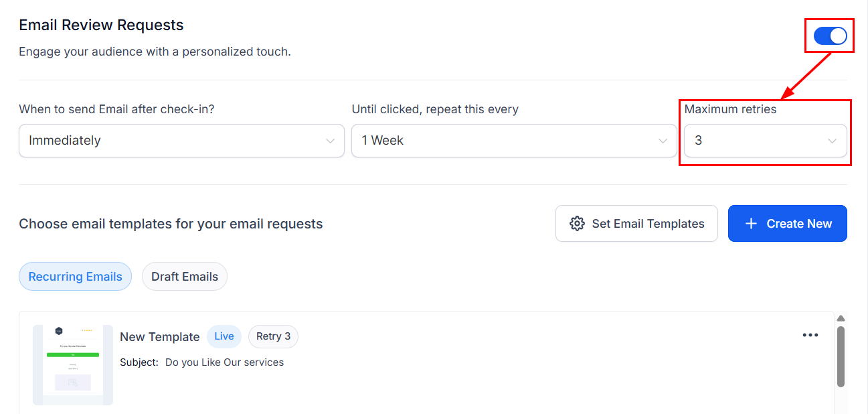
Task: Switch to the Draft Emails tab
Action: 185,277
